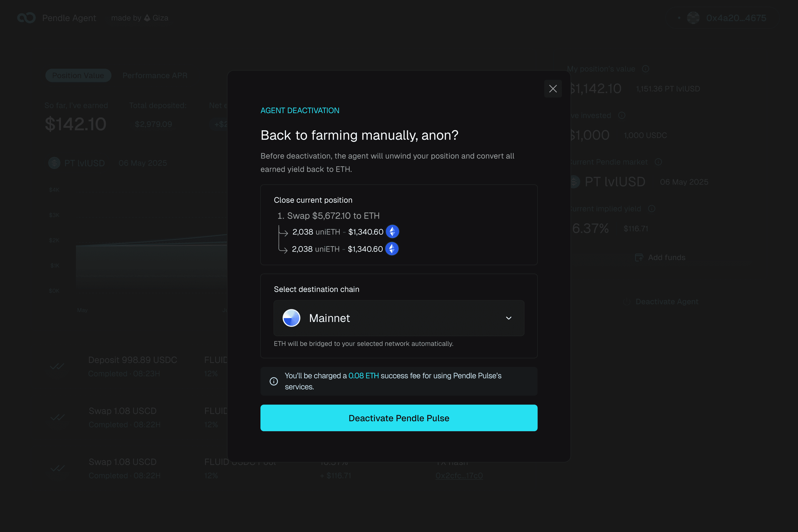The image size is (798, 532).
Task: Open the Mainnet destination chain dropdown
Action: tap(399, 318)
